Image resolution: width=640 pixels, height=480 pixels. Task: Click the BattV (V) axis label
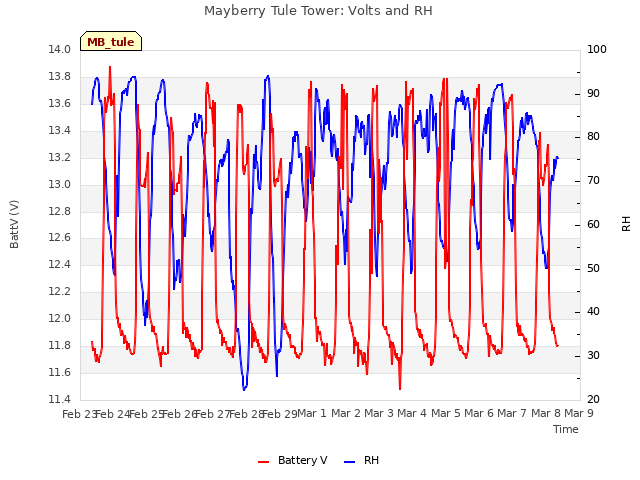click(14, 224)
